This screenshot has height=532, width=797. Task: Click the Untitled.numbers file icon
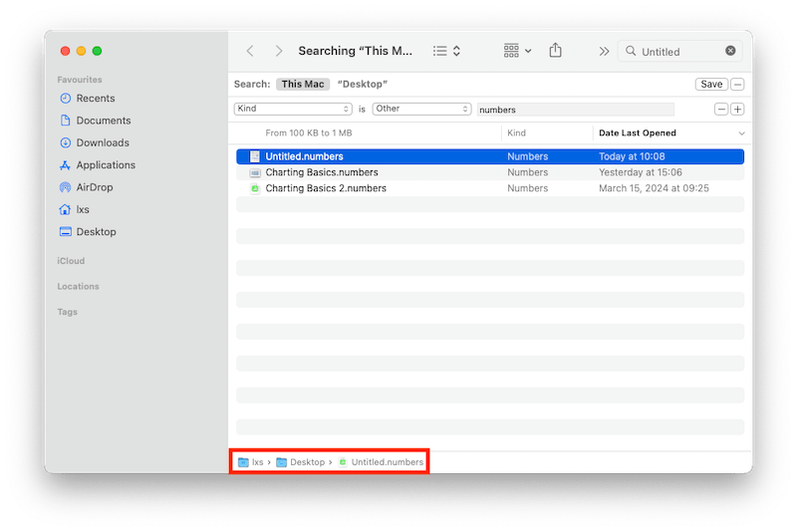255,156
